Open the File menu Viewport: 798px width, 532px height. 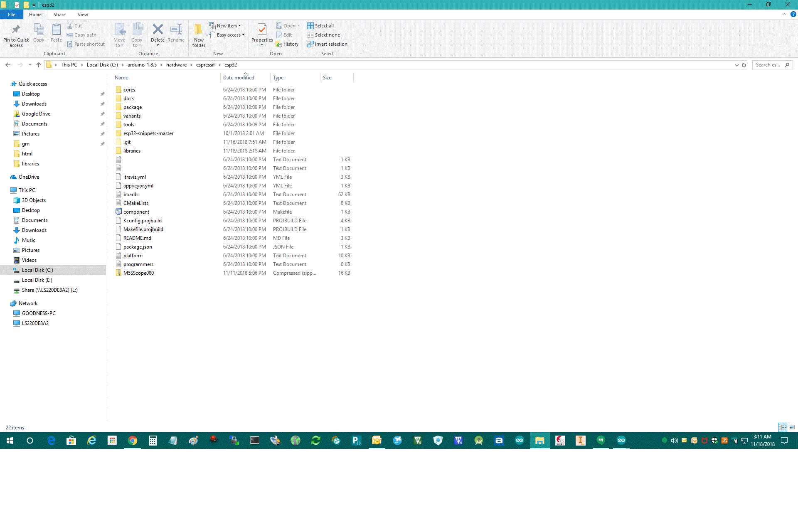click(12, 14)
